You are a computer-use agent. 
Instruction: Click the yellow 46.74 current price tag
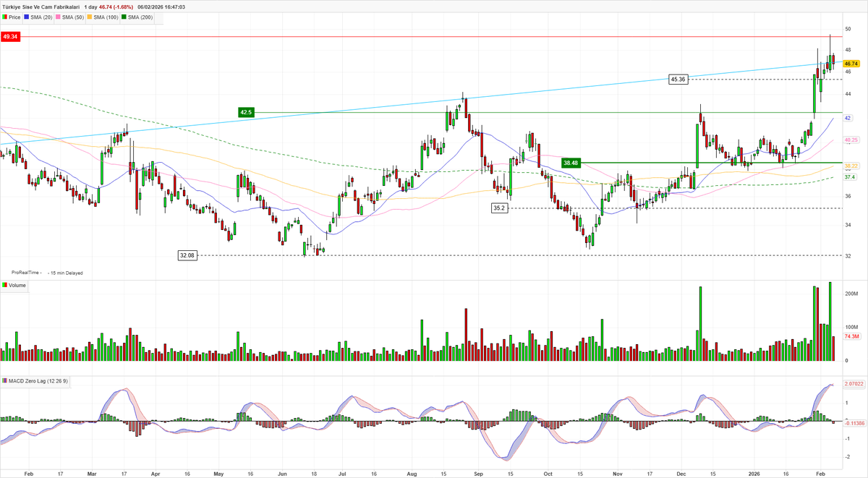pos(850,64)
